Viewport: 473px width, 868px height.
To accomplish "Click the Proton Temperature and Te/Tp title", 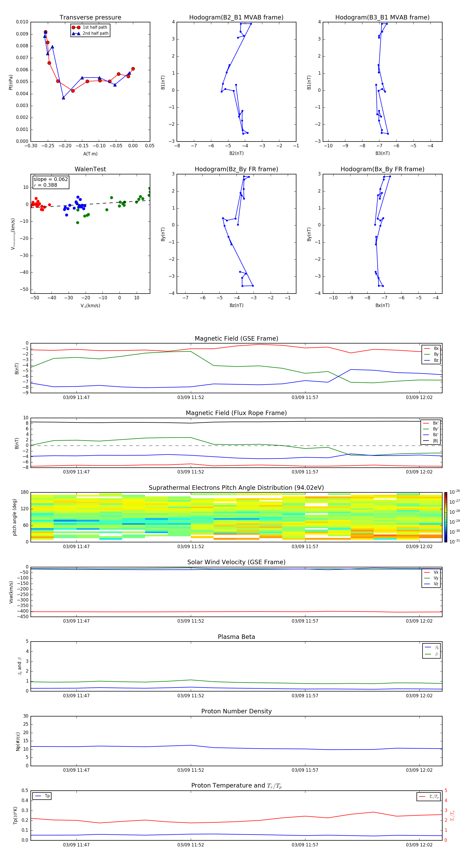I will point(236,786).
